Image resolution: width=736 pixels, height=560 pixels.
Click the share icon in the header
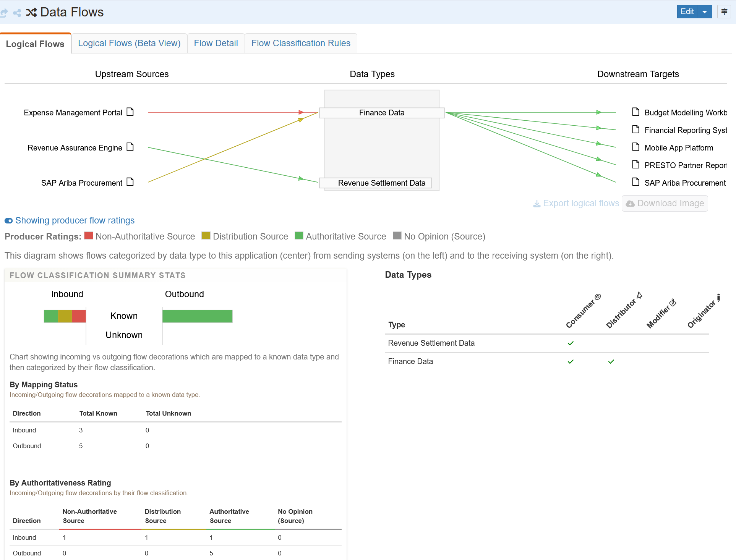(17, 13)
